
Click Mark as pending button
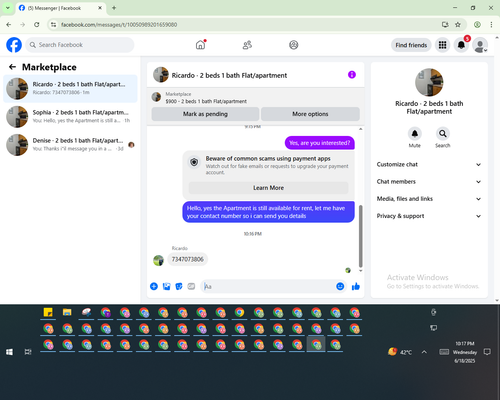click(x=205, y=114)
